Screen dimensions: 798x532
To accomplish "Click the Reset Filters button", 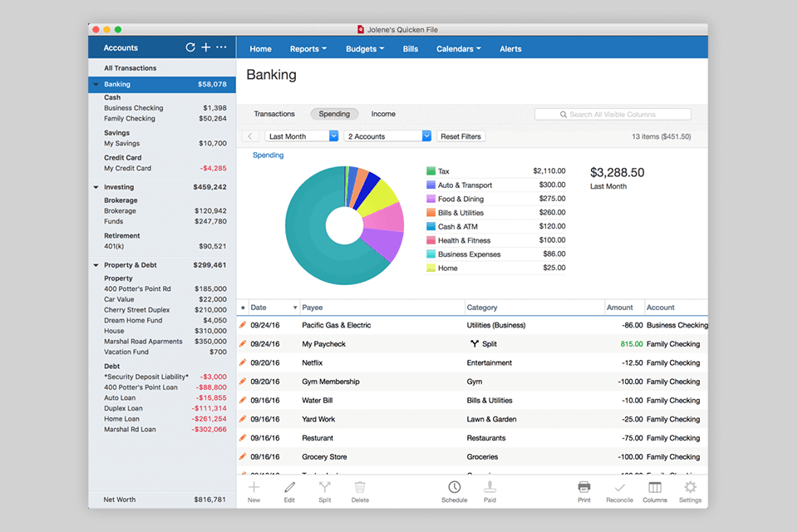I will coord(461,136).
